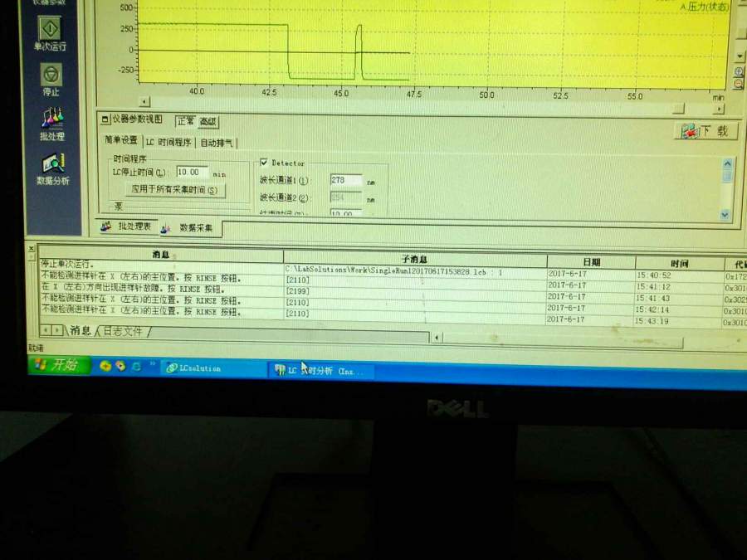Click the LC停止时间 field showing 10.00
The width and height of the screenshot is (747, 560).
pos(192,172)
